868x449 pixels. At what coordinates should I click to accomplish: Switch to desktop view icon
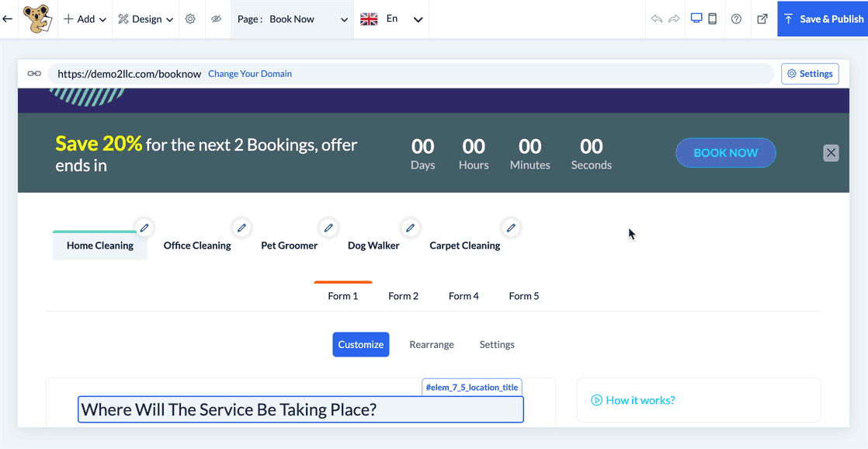point(696,19)
